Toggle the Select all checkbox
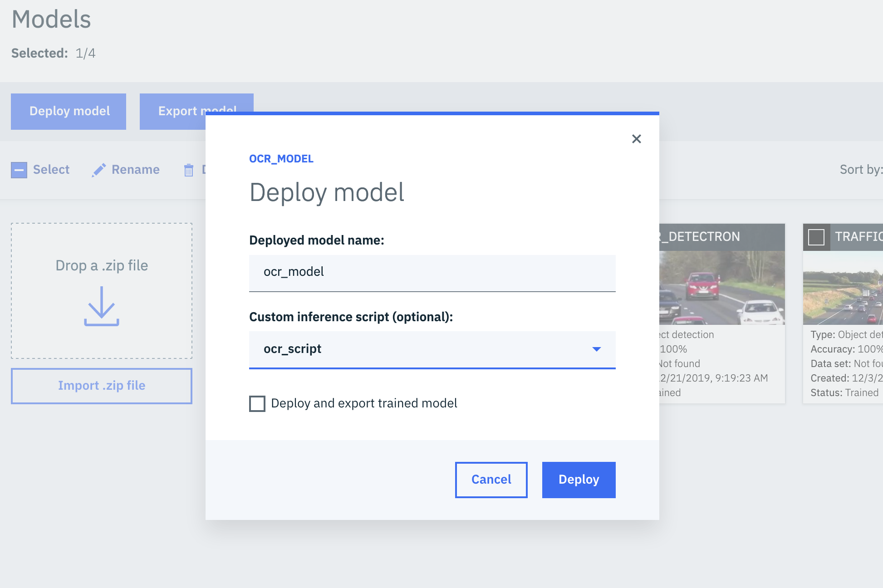 click(19, 170)
